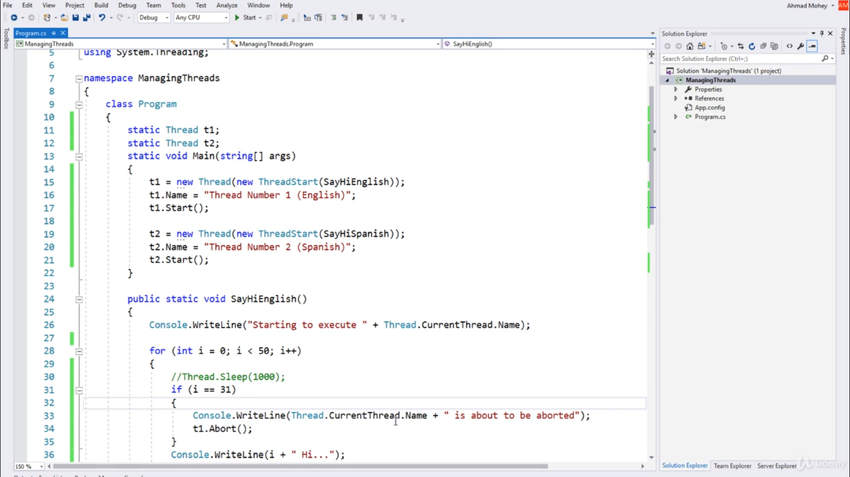Expand the Properties node in Solution Explorer
The height and width of the screenshot is (477, 850).
click(x=676, y=89)
